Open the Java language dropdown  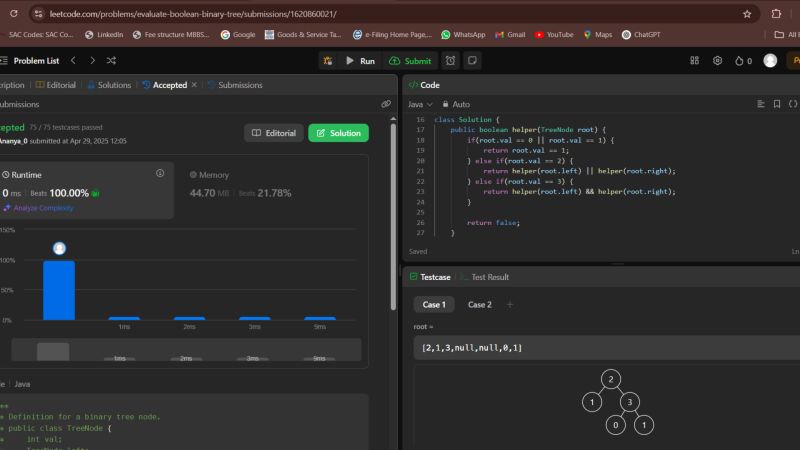tap(420, 104)
